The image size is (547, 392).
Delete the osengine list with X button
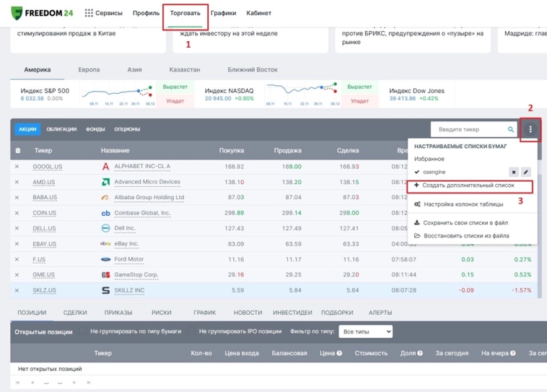tap(514, 172)
